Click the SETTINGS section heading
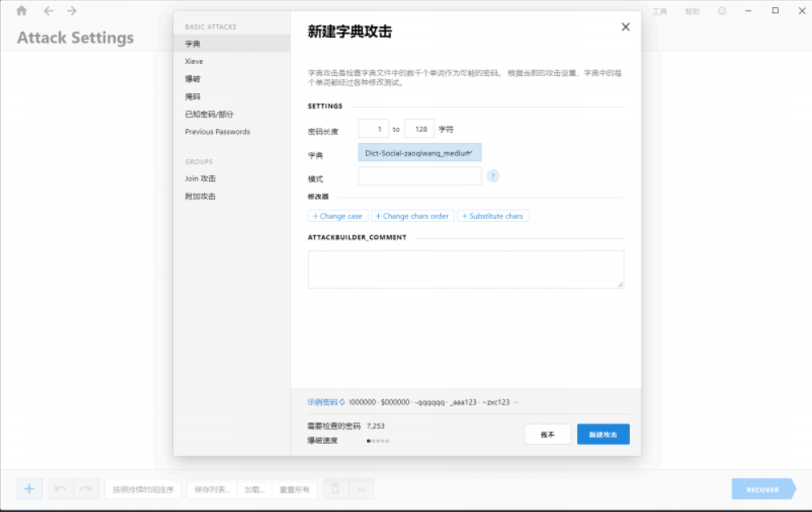Viewport: 812px width, 512px height. 325,105
